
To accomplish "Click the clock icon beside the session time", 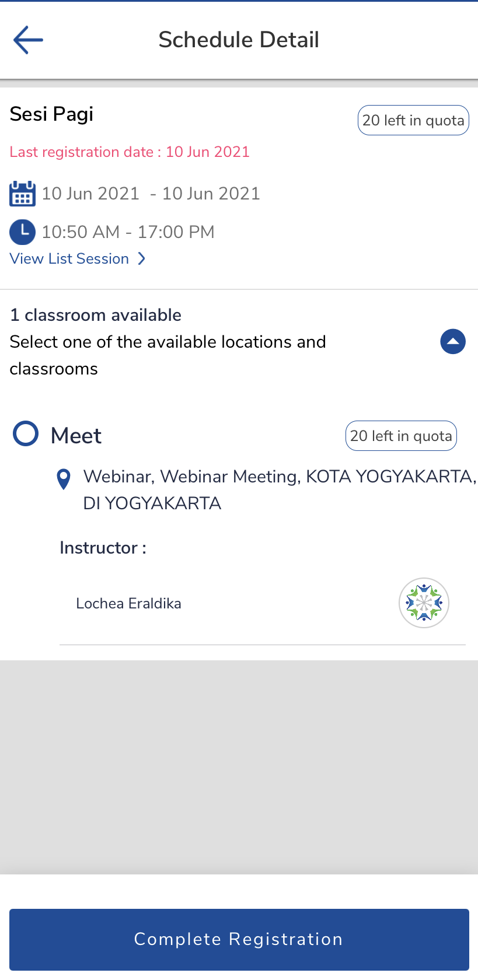I will click(23, 232).
